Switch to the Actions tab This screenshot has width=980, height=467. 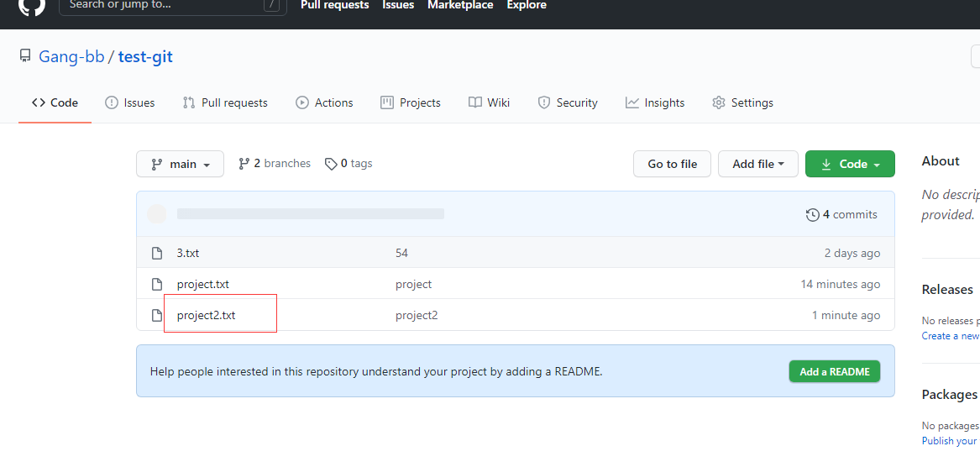[x=324, y=102]
